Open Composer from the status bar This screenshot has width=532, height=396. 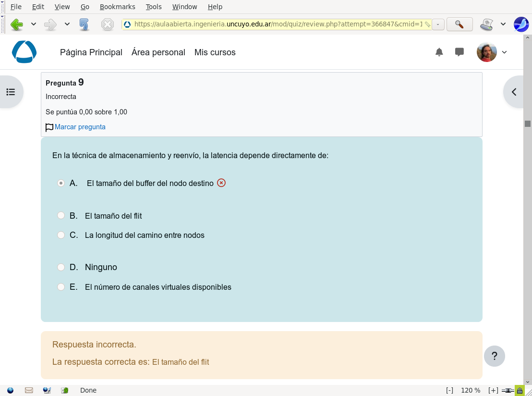[x=47, y=390]
